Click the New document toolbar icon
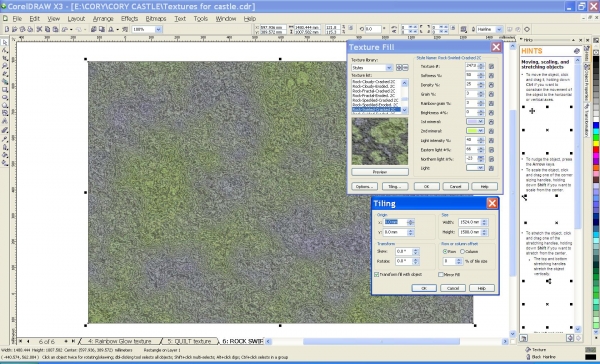 [7, 29]
